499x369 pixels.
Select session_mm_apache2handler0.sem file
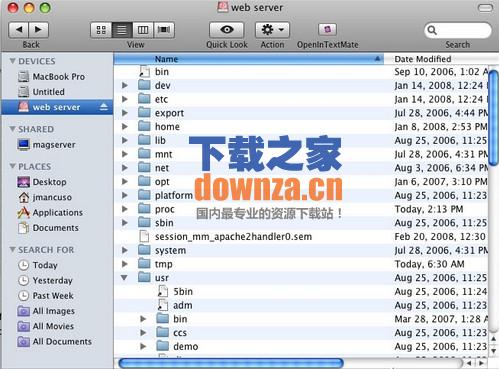301,237
